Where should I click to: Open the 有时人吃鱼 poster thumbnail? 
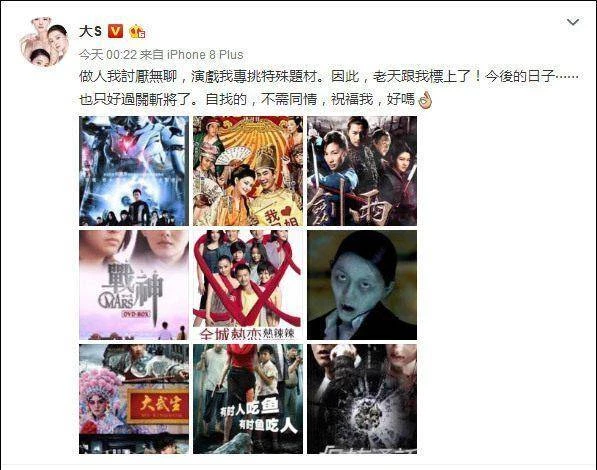pos(248,399)
